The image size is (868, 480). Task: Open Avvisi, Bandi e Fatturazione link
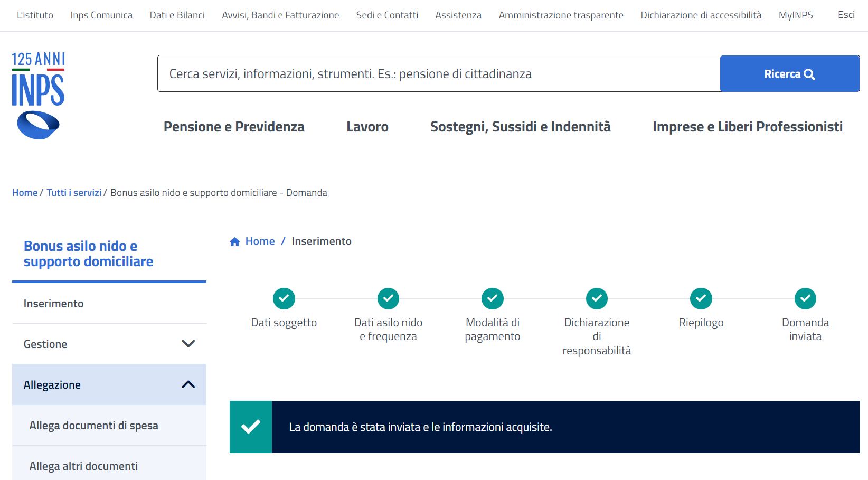[x=280, y=15]
